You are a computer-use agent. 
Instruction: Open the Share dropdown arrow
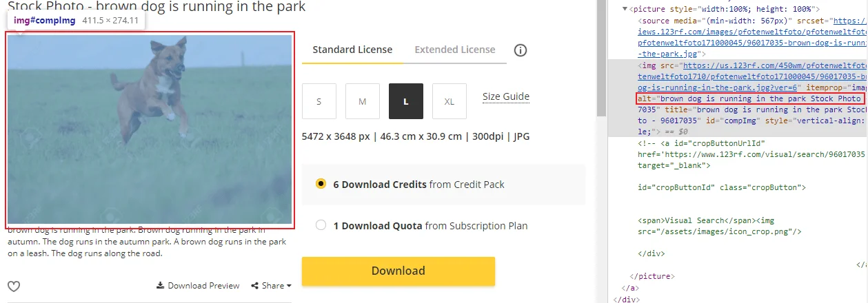point(289,286)
